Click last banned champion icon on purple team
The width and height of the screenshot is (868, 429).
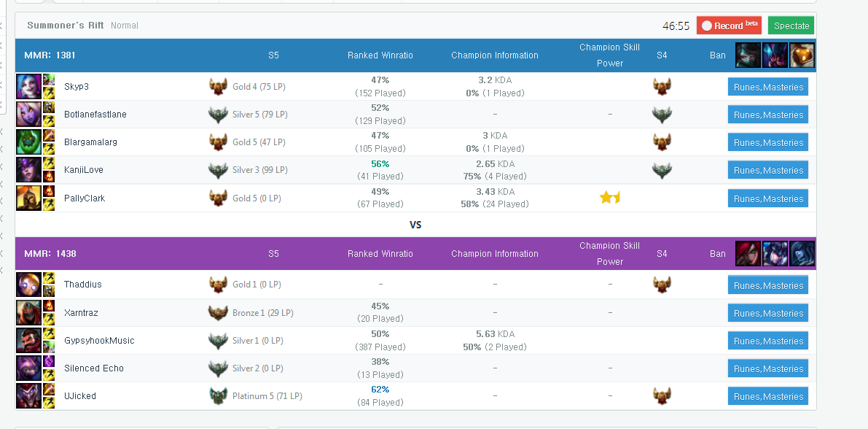[x=802, y=253]
